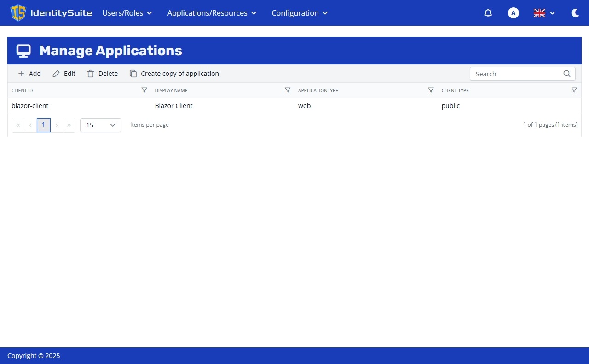Toggle dark mode with the moon icon
This screenshot has height=364, width=589.
point(575,13)
